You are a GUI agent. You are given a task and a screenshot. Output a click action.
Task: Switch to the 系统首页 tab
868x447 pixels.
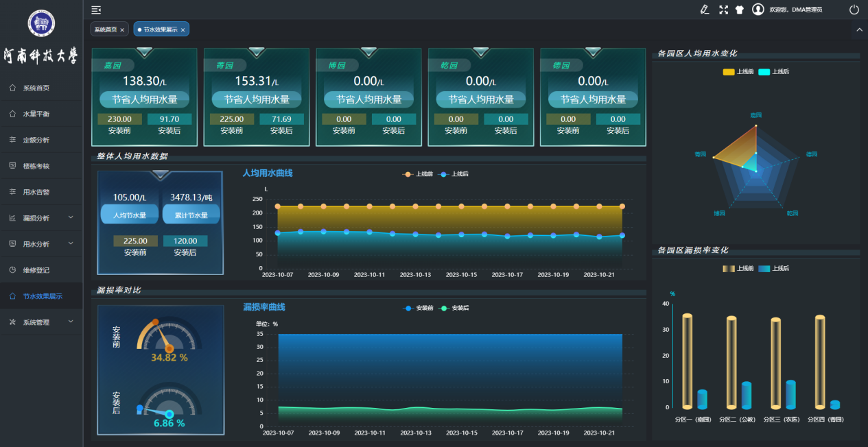click(x=105, y=29)
